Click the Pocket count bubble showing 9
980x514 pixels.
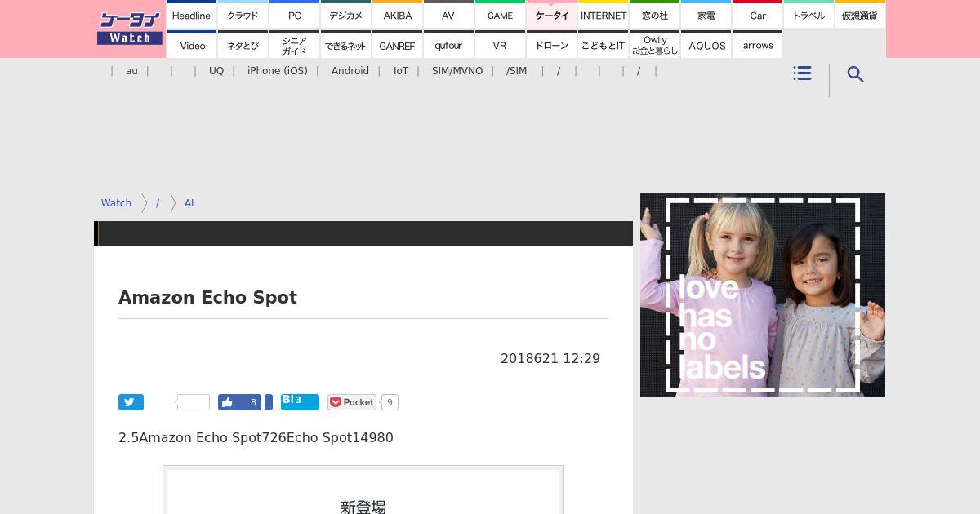390,402
